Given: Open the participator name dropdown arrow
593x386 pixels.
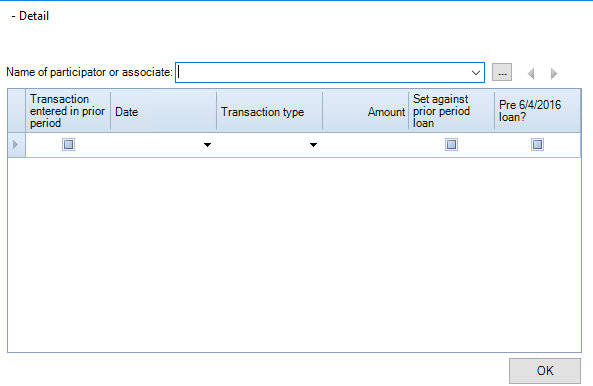Looking at the screenshot, I should click(476, 73).
